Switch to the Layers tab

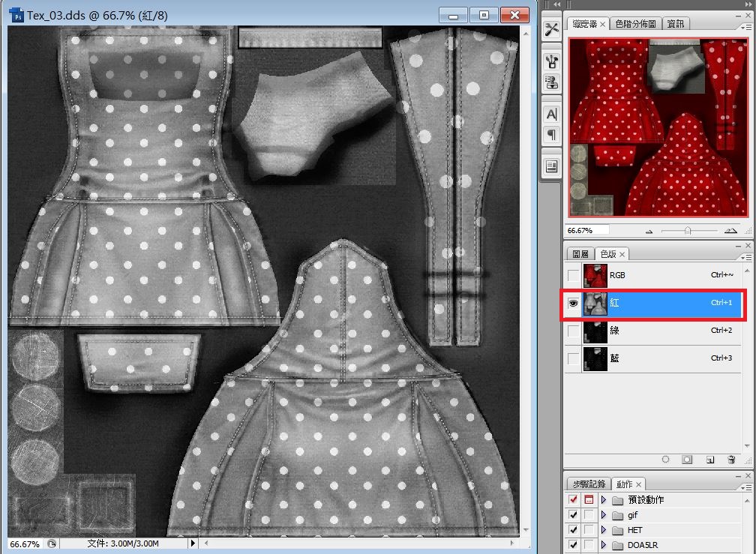pos(580,254)
